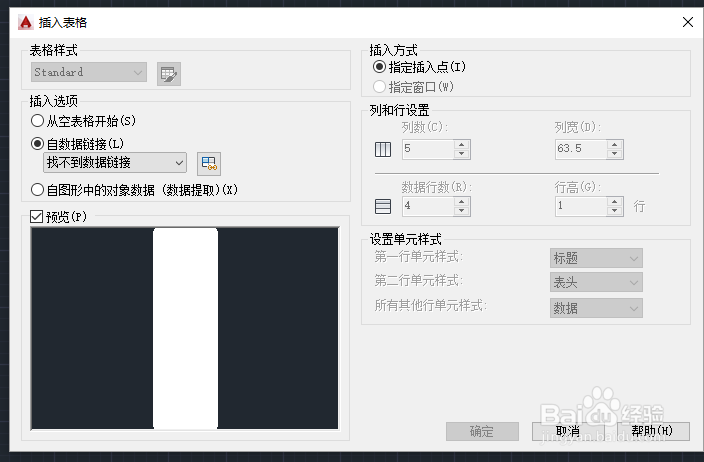This screenshot has width=704, height=462.
Task: Open the 找不到数据链接 dropdown
Action: point(115,163)
